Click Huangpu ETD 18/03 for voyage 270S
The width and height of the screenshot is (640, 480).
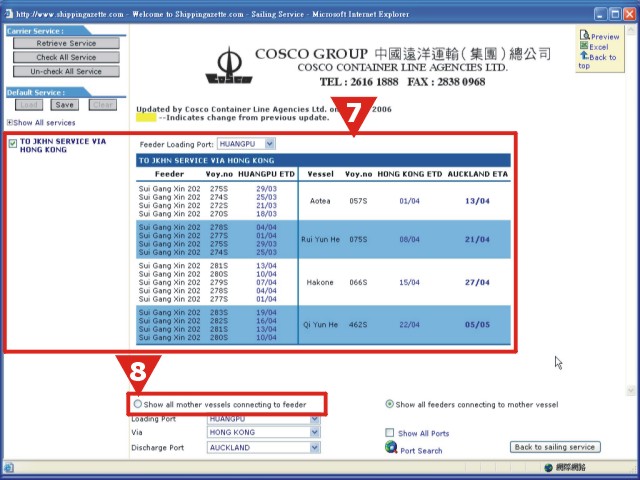[x=267, y=214]
